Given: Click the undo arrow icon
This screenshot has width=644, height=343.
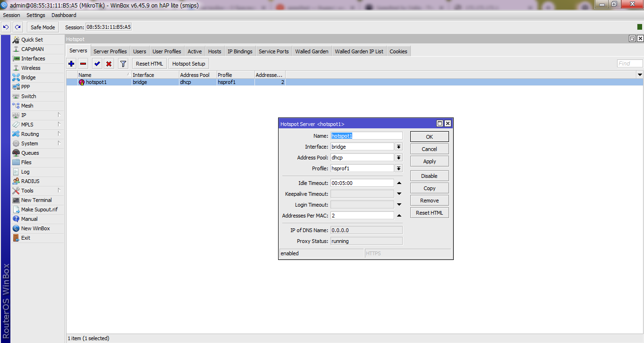Looking at the screenshot, I should 6,27.
